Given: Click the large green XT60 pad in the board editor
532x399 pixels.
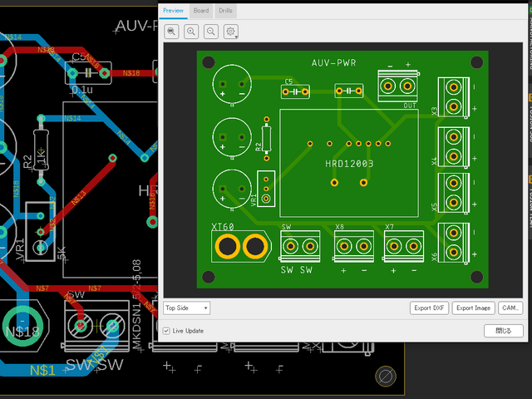Looking at the screenshot, I should point(22,326).
